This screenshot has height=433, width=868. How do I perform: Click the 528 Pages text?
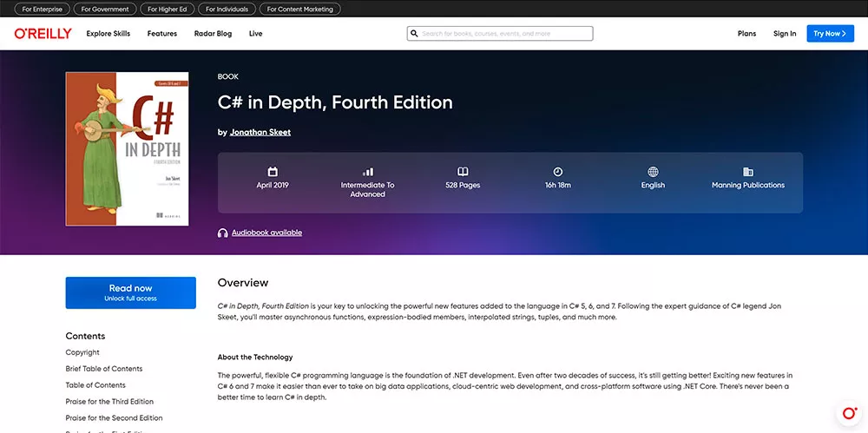point(463,186)
